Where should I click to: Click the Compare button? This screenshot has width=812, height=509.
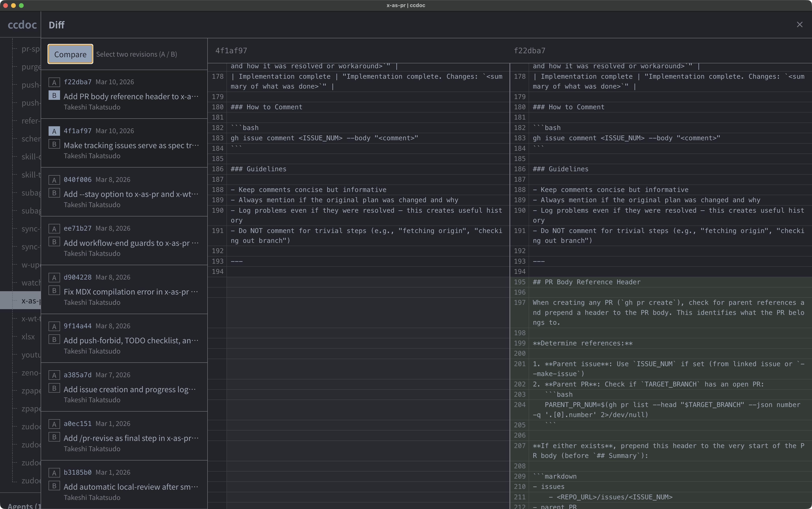pos(70,54)
